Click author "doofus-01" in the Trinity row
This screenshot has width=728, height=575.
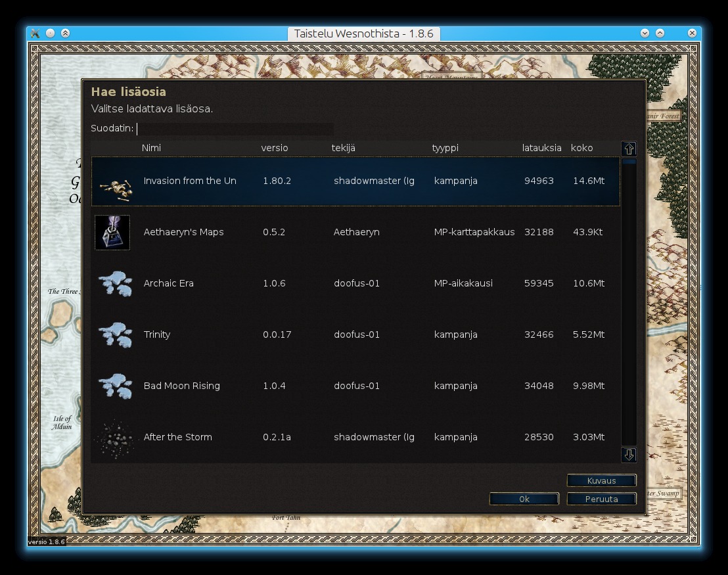coord(357,334)
